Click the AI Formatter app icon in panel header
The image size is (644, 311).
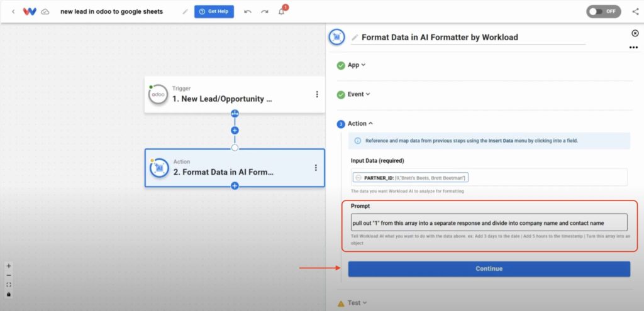point(338,37)
